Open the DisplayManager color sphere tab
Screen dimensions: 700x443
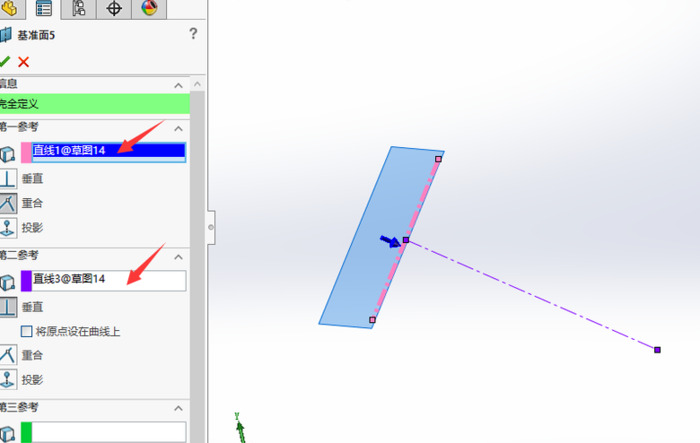click(x=149, y=9)
